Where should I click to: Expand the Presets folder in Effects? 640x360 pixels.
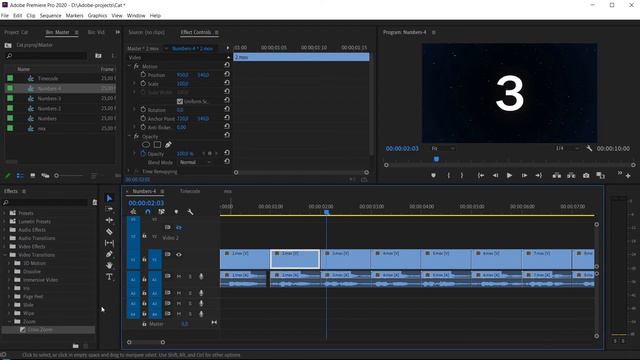coord(4,213)
